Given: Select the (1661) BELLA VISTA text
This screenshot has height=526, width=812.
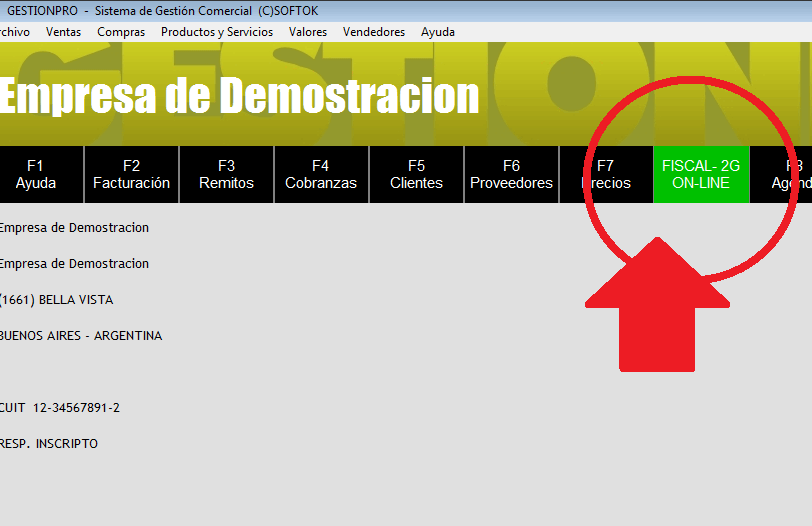Looking at the screenshot, I should tap(56, 300).
